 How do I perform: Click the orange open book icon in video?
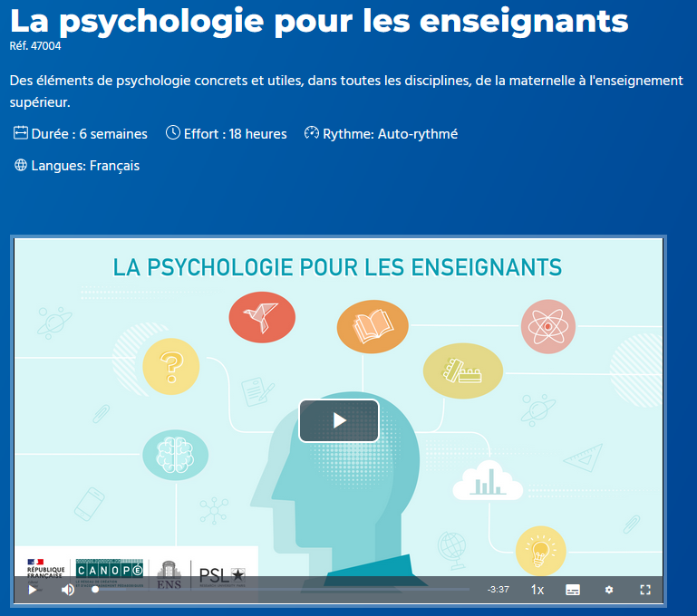coord(373,327)
